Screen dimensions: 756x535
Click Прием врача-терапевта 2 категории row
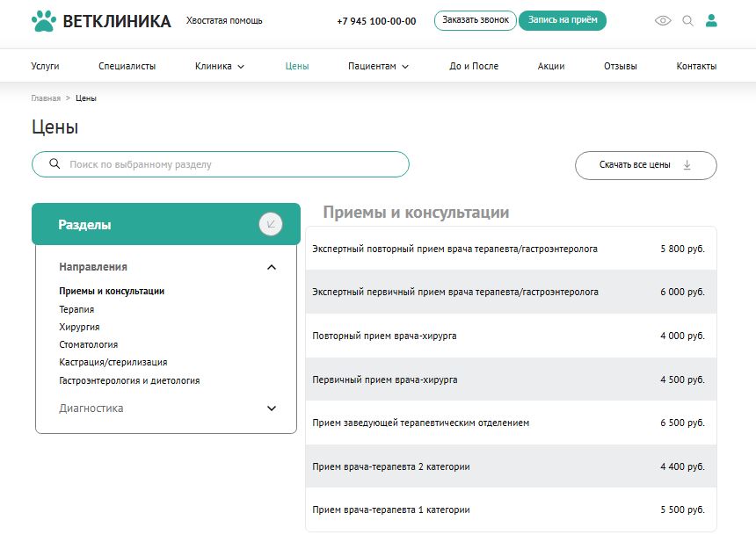511,466
